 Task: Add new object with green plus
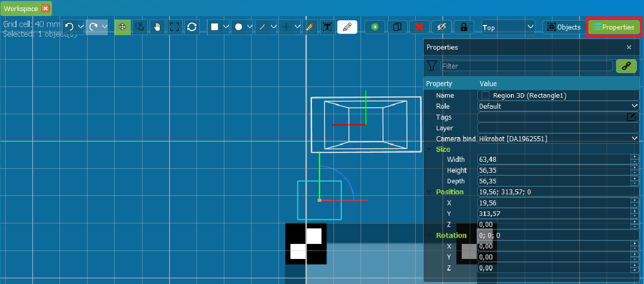click(375, 27)
